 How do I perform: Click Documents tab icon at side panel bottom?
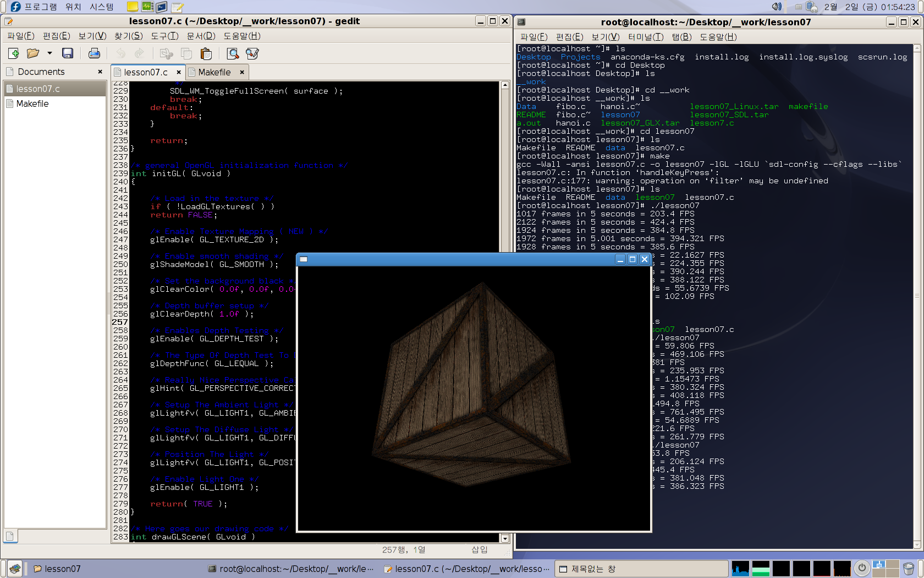pyautogui.click(x=10, y=536)
